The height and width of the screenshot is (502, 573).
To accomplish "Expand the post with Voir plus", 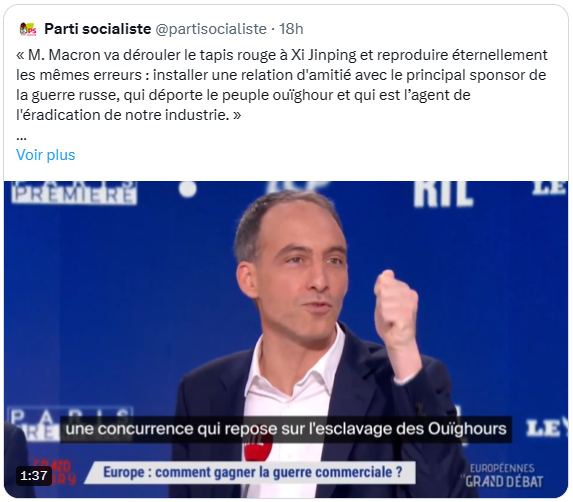I will coord(46,155).
